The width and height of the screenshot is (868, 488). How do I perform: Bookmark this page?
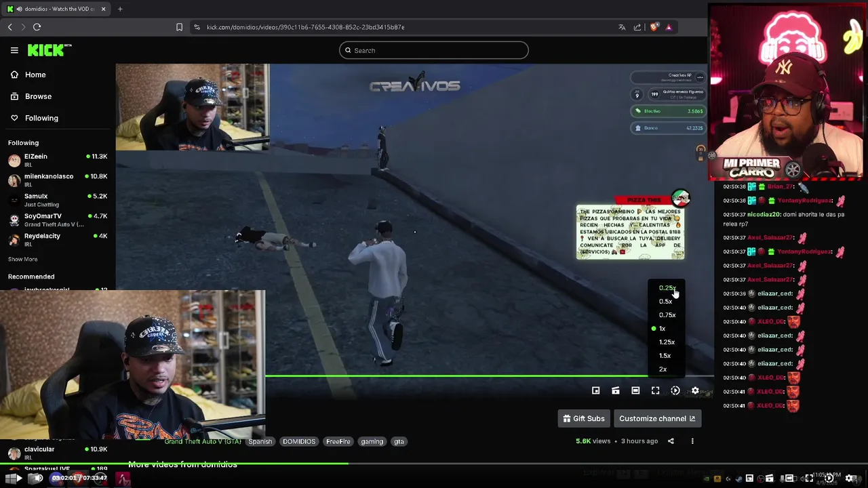179,27
